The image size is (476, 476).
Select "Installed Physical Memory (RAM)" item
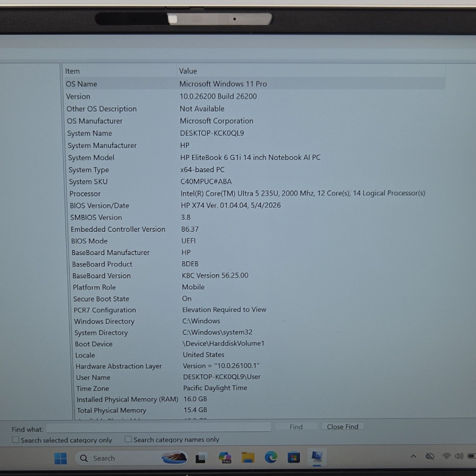click(x=127, y=400)
